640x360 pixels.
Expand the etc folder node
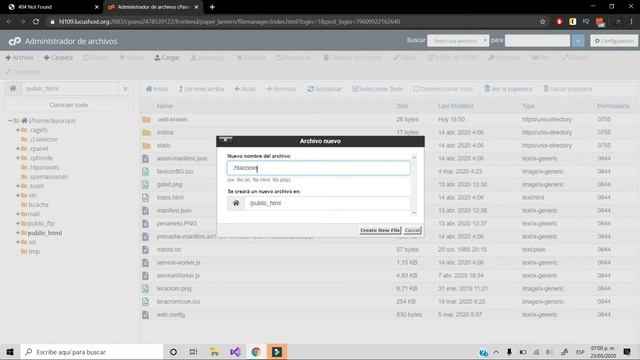pos(18,195)
